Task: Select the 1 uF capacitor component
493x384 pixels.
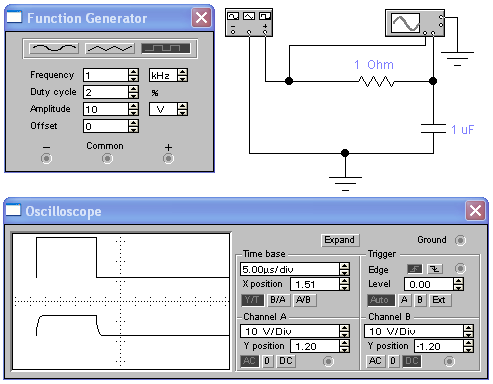Action: pos(433,129)
